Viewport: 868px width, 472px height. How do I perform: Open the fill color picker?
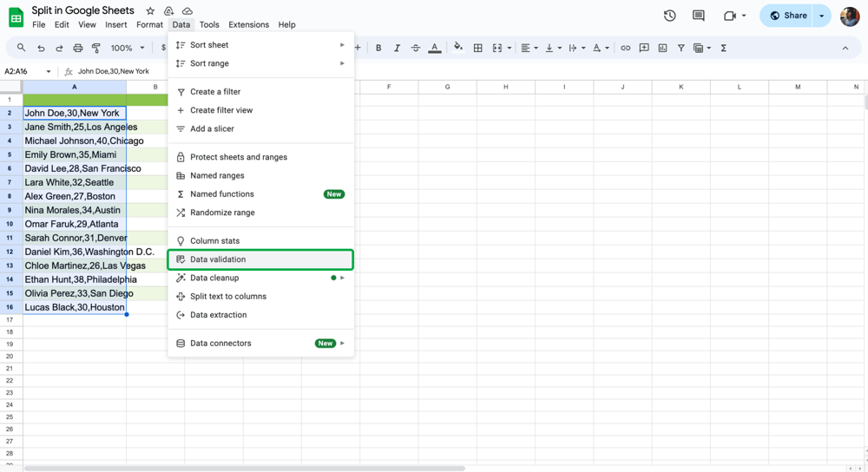click(457, 49)
